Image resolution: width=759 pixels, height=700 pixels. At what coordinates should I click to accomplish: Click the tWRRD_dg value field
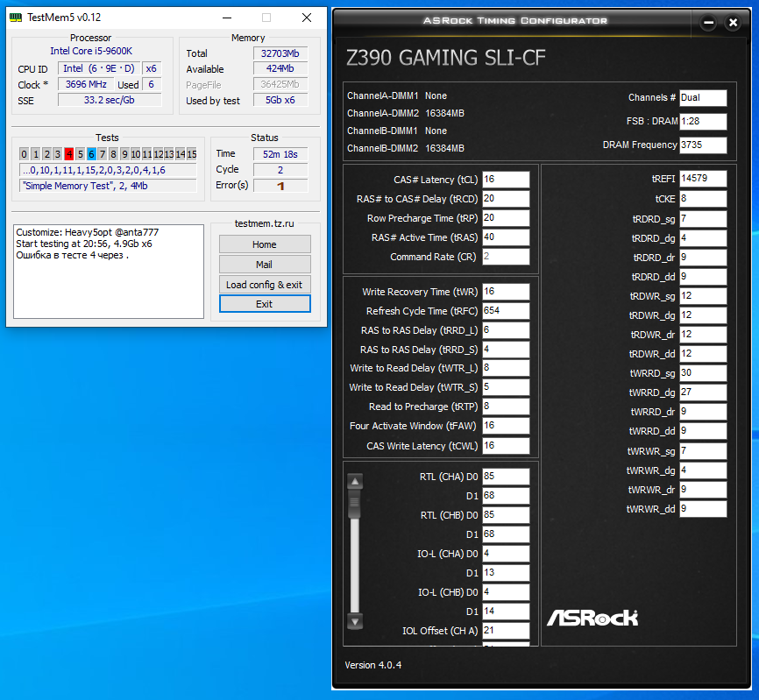click(703, 392)
